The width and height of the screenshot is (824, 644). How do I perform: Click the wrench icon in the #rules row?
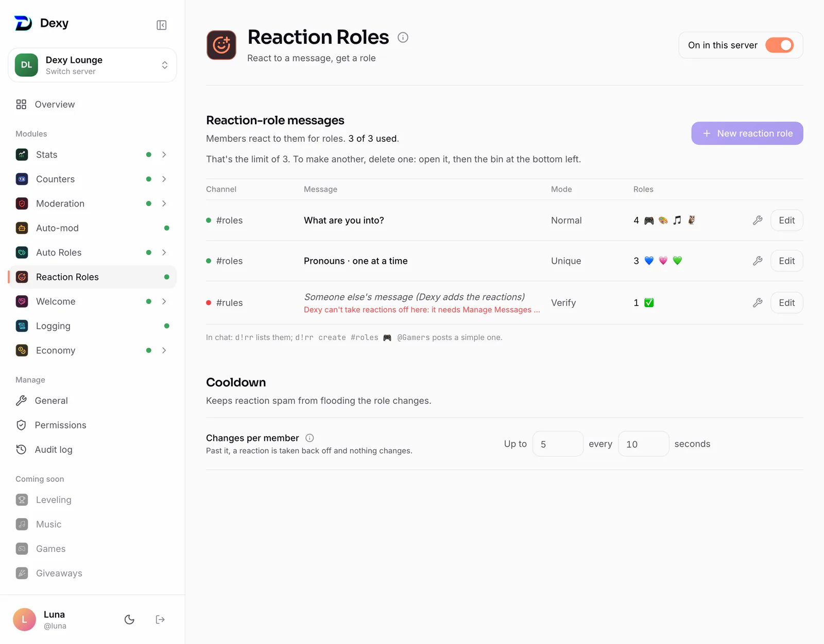tap(758, 303)
